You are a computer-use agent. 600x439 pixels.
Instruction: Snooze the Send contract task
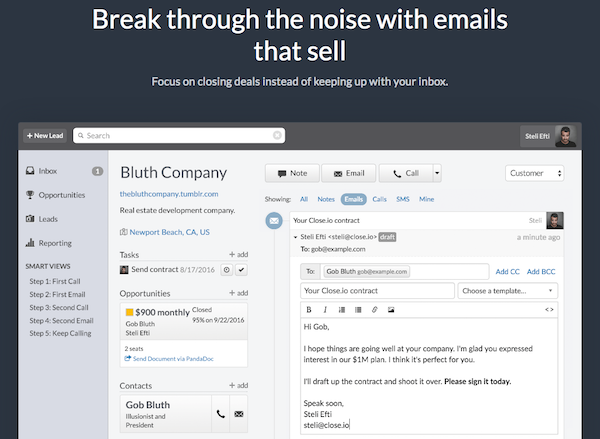(226, 270)
